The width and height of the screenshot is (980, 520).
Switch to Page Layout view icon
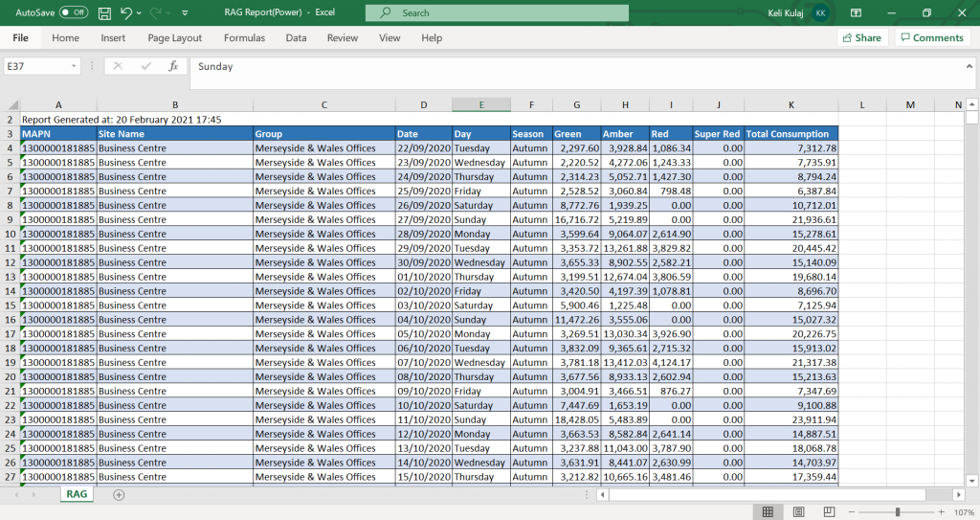(x=798, y=511)
